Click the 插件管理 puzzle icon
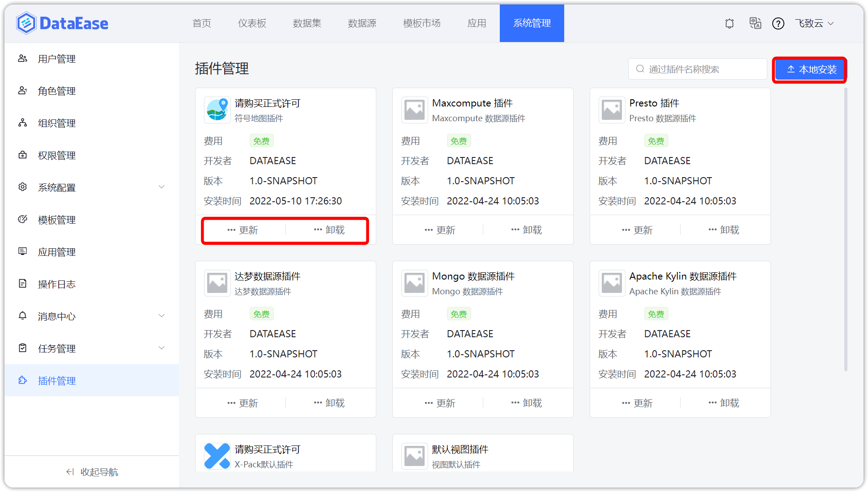Viewport: 868px width, 492px height. 23,380
